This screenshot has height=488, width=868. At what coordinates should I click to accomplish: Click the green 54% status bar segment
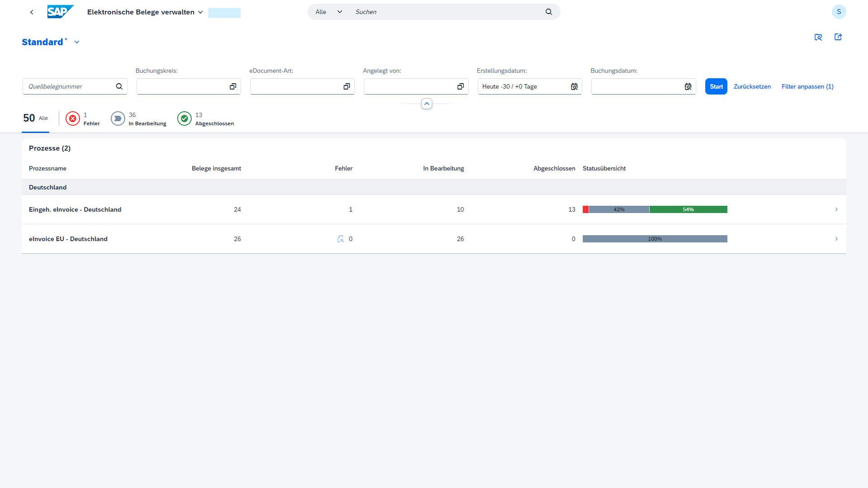[688, 209]
